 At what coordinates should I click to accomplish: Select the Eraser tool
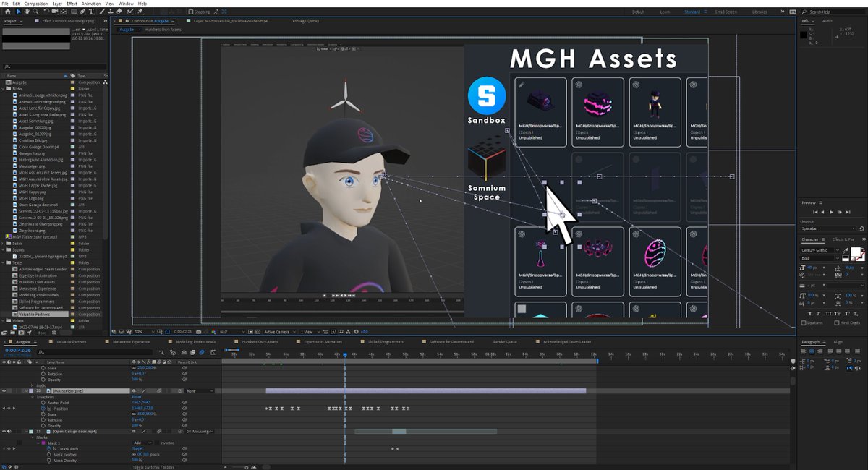click(x=119, y=12)
